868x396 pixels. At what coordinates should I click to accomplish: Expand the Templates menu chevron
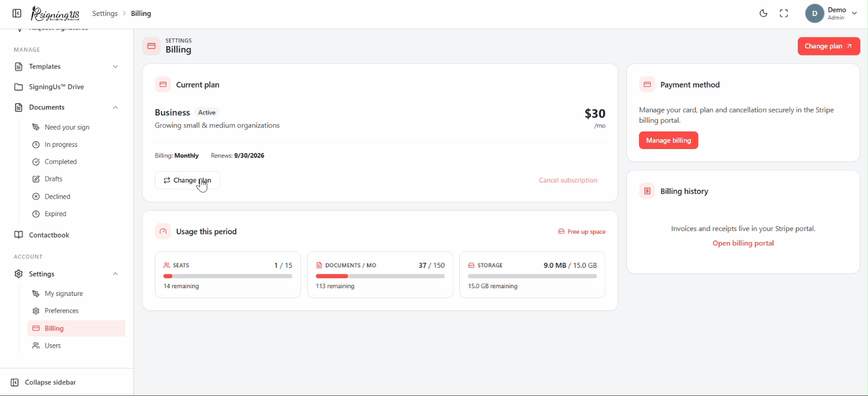115,67
